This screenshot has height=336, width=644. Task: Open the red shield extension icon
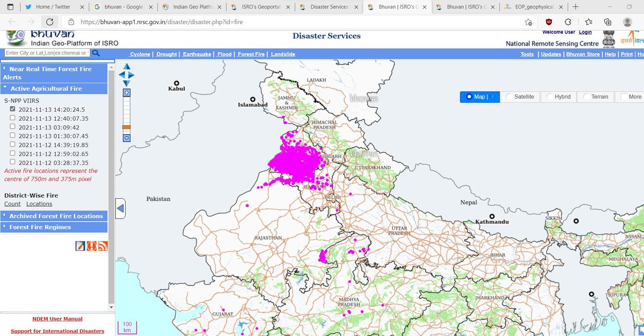point(548,22)
